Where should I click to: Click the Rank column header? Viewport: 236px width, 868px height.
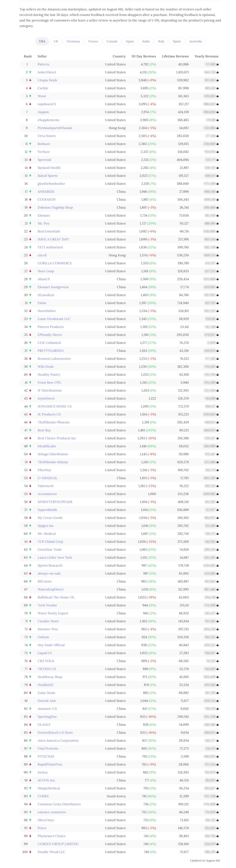pos(28,56)
